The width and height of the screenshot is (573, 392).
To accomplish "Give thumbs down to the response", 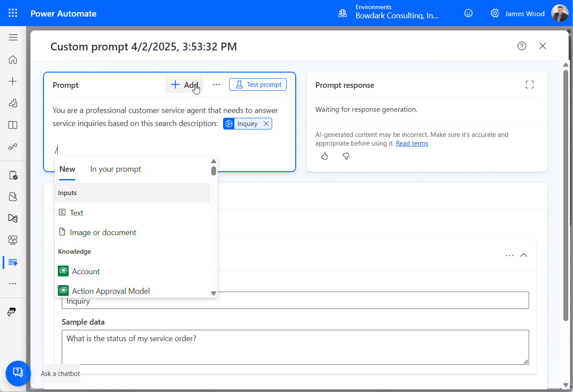I will [x=346, y=156].
